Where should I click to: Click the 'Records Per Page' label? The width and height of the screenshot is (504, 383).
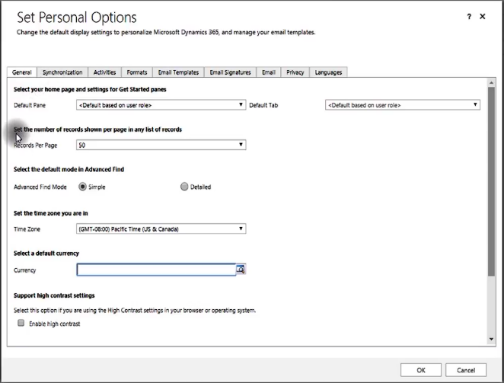coord(35,145)
